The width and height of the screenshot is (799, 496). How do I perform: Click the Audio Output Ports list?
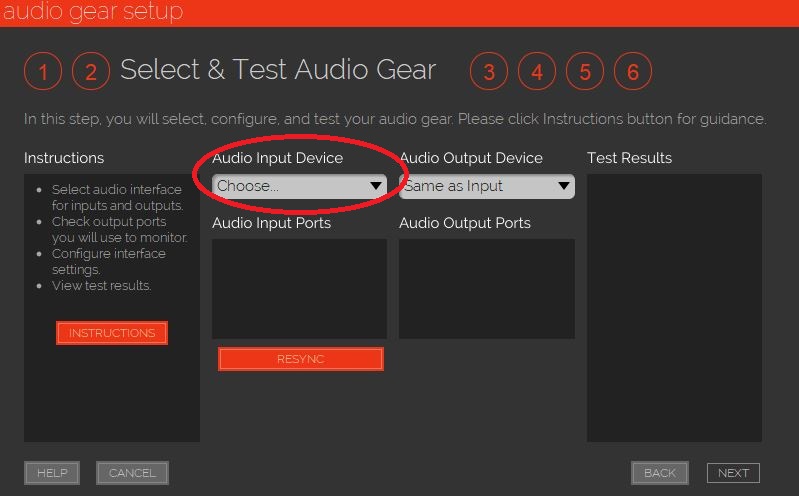486,288
